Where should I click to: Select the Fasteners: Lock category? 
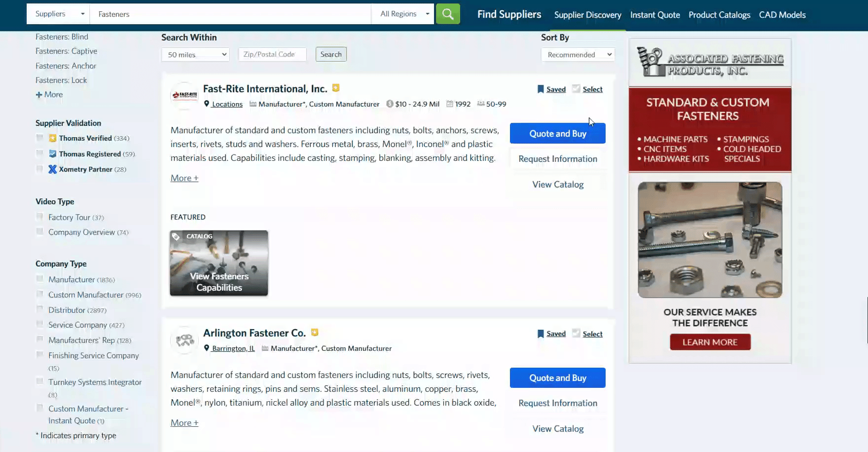coord(61,80)
